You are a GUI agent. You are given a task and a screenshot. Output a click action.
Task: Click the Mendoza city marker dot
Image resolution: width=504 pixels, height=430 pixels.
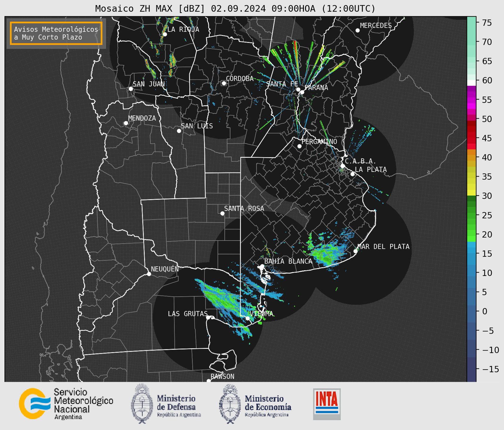coord(126,123)
